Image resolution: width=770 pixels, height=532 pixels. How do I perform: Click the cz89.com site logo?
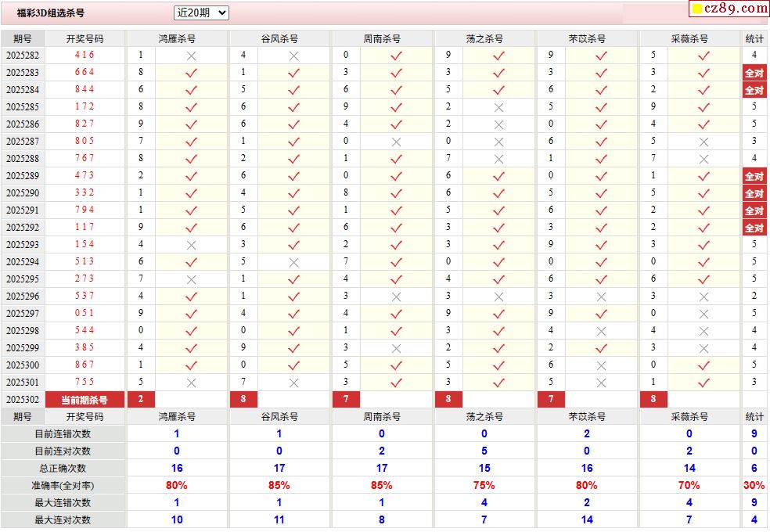[735, 9]
